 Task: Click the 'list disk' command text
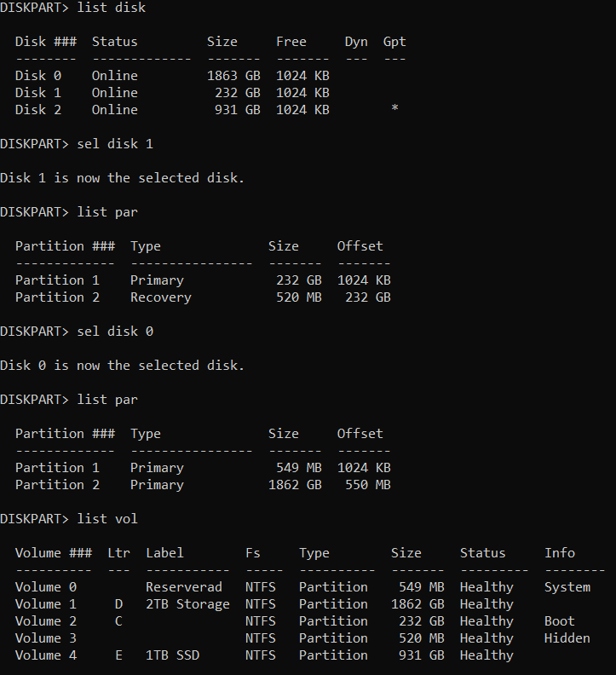tap(111, 8)
